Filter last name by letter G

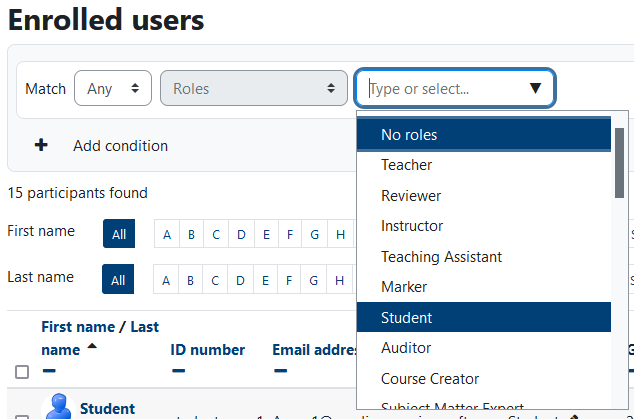(x=313, y=280)
